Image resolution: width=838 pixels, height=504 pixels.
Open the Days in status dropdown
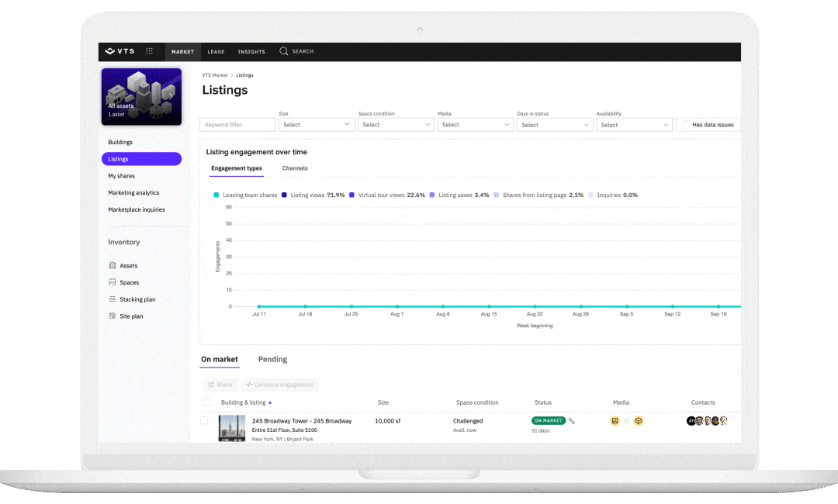555,124
